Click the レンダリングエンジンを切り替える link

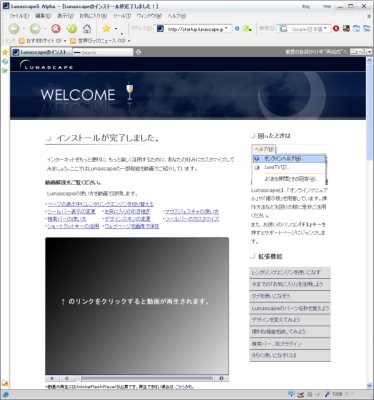[x=100, y=204]
